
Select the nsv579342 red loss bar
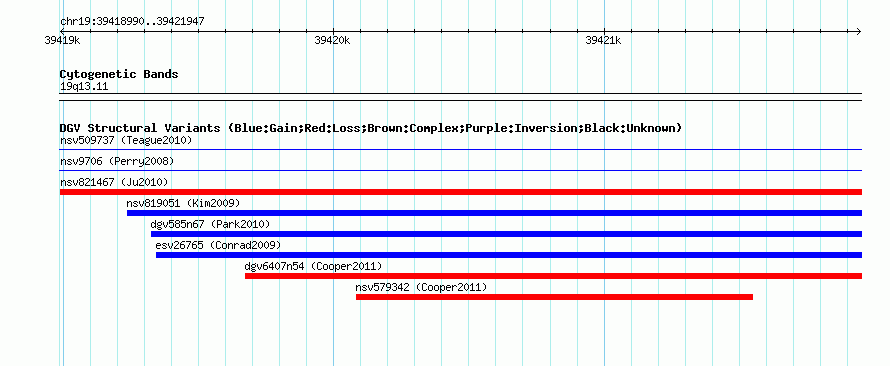(x=555, y=297)
